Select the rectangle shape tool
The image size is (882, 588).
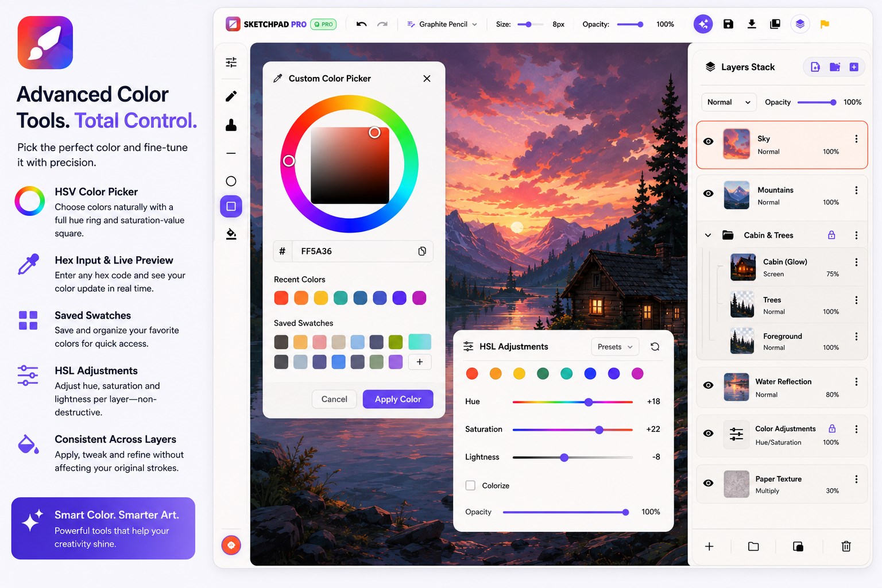231,206
